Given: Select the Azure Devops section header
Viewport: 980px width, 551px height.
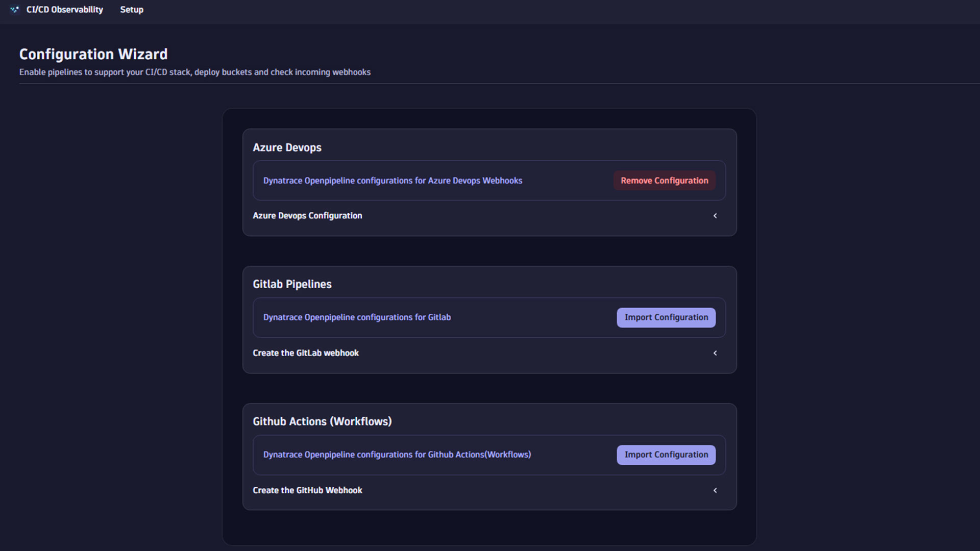Looking at the screenshot, I should pyautogui.click(x=287, y=147).
